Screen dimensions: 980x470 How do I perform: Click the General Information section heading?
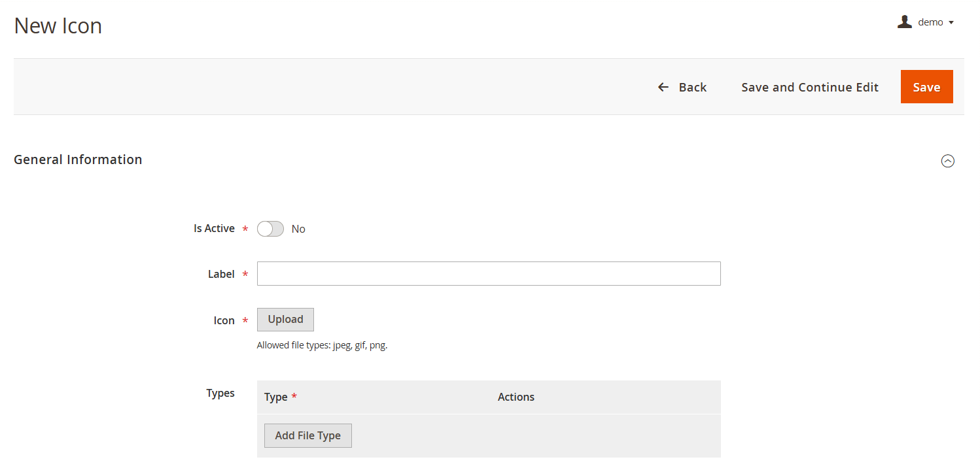78,159
